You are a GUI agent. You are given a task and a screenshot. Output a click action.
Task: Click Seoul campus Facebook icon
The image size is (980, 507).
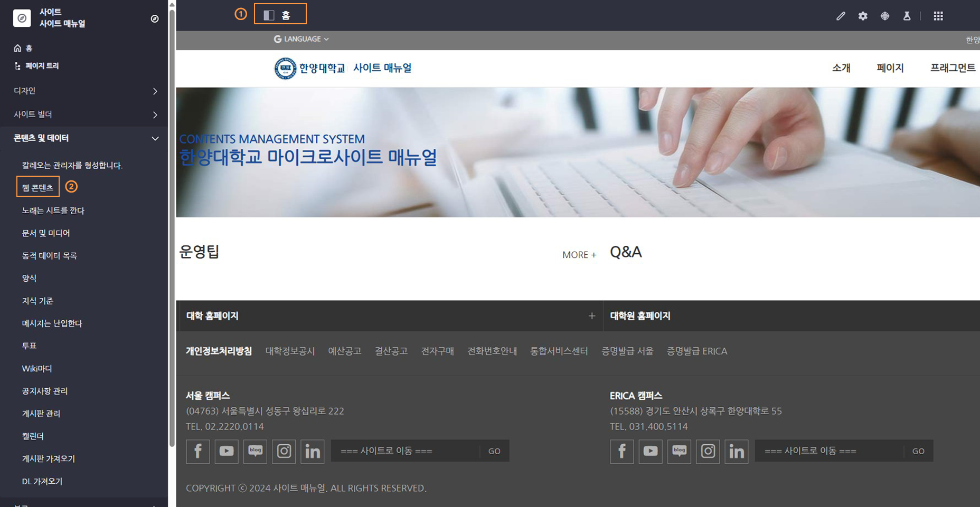(198, 451)
